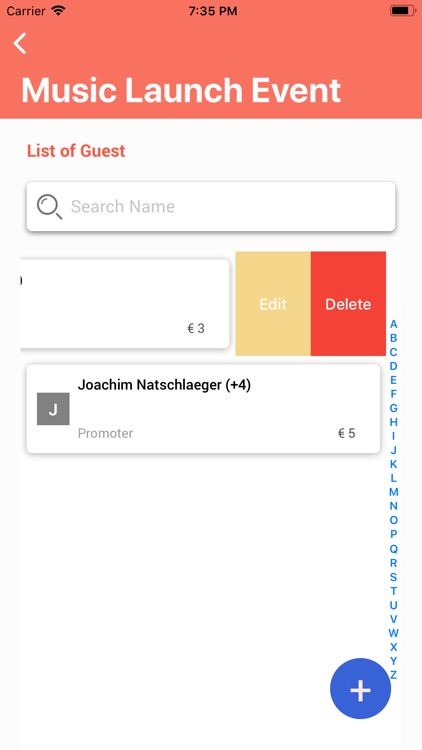Jump to letter M in the index
This screenshot has height=750, width=422.
coord(393,492)
